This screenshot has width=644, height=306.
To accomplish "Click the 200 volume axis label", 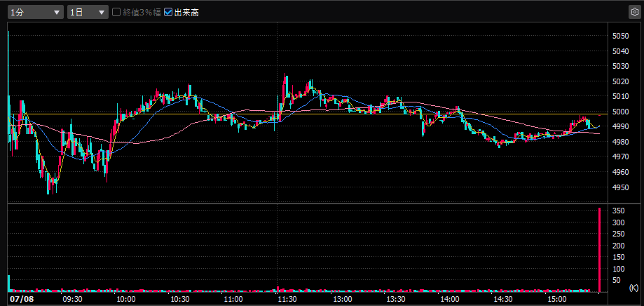I will (619, 246).
